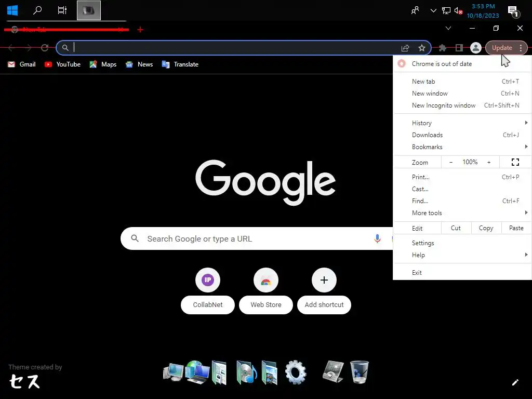Expand the Bookmarks submenu
Image resolution: width=532 pixels, height=399 pixels.
(462, 147)
